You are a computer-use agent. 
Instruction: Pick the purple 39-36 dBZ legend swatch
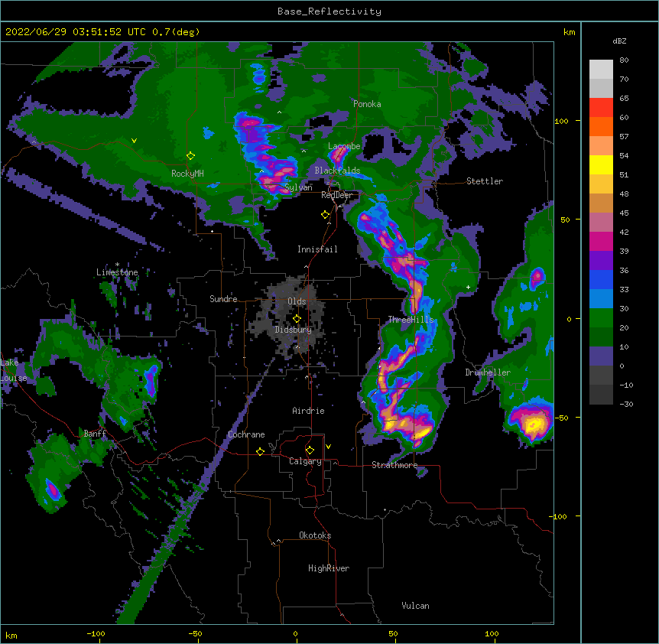coord(601,260)
